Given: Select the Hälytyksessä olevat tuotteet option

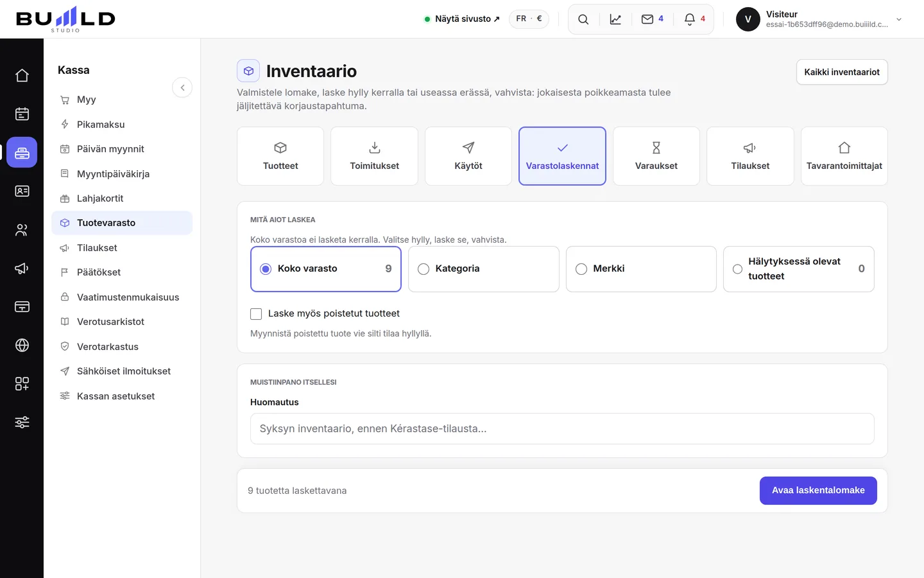Looking at the screenshot, I should pos(799,269).
